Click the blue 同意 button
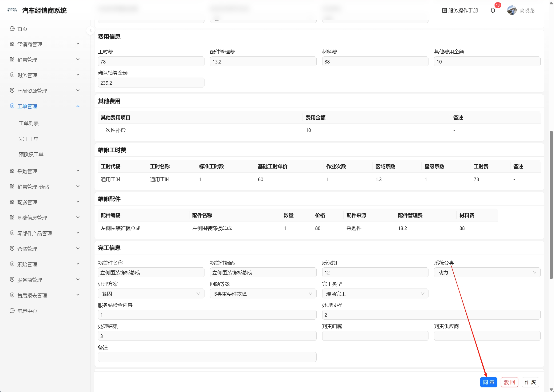The image size is (554, 392). coord(488,382)
